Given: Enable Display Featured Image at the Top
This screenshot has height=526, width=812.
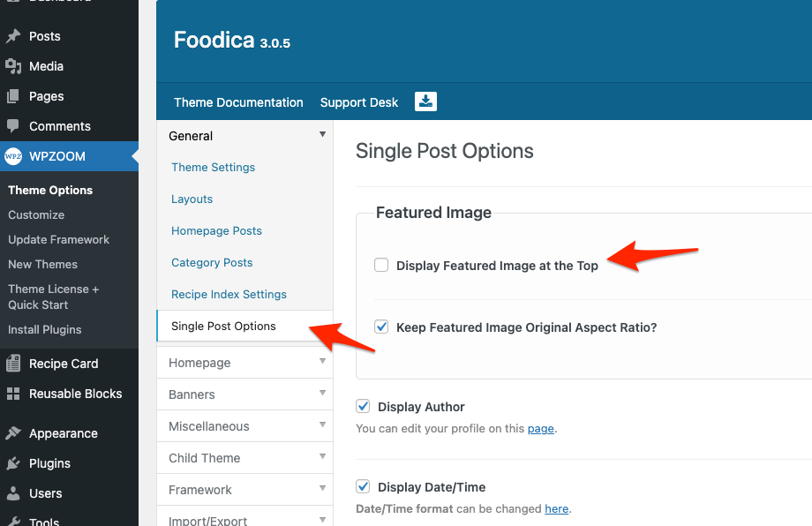Looking at the screenshot, I should (x=381, y=265).
